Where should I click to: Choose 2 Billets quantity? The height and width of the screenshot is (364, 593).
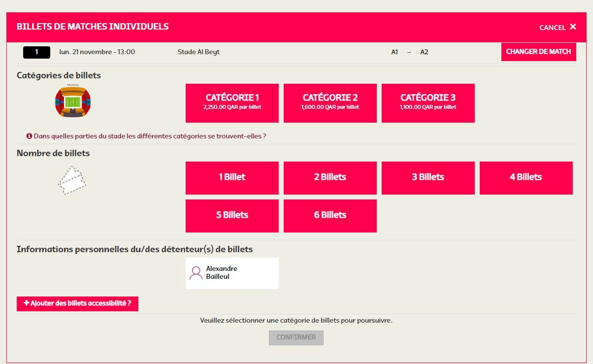330,178
